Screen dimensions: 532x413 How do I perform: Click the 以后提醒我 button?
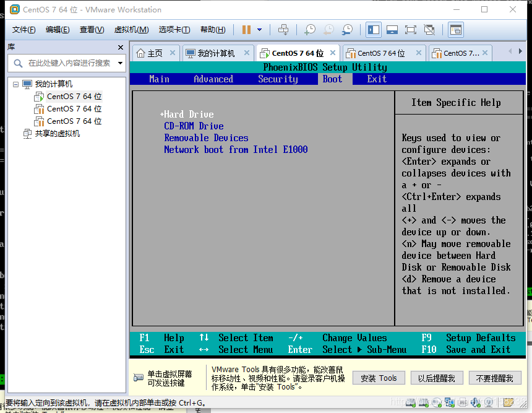pyautogui.click(x=436, y=378)
